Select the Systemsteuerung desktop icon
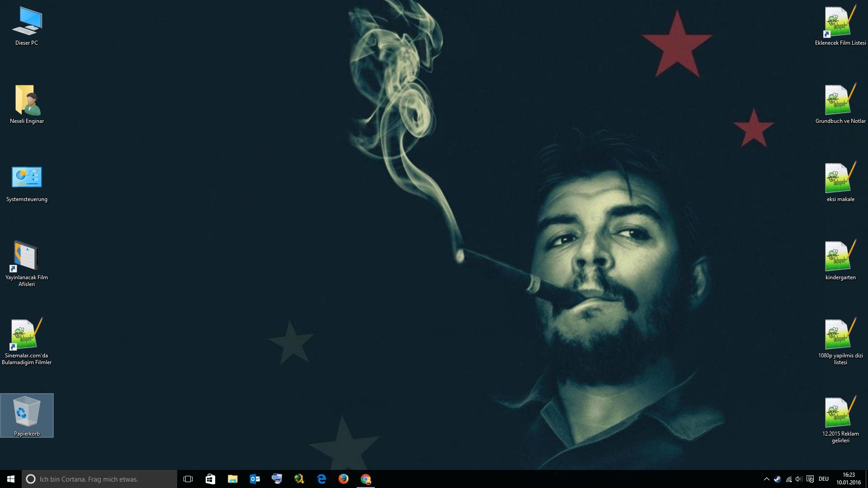 point(27,182)
